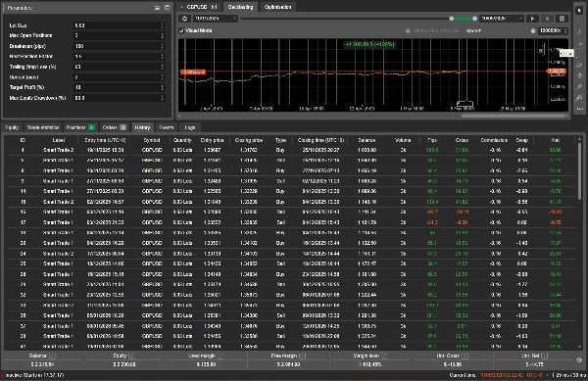
Task: Click the Parameters panel detach icon
Action: [x=157, y=8]
